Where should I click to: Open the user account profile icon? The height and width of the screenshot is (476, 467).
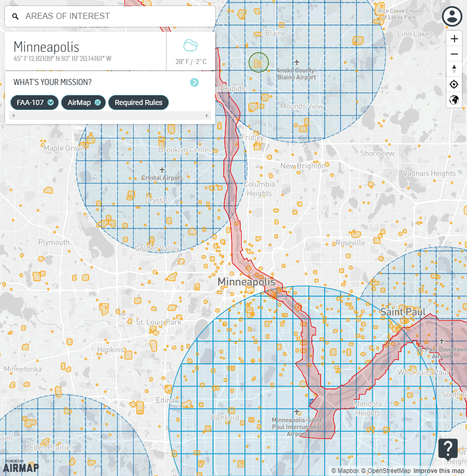452,16
